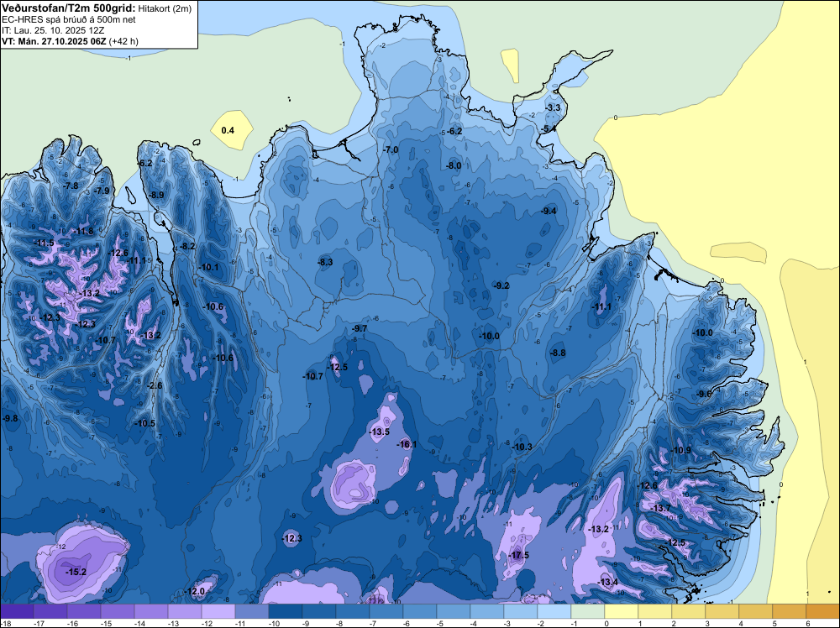
Task: Select the -10.3 temperature label
Action: pyautogui.click(x=522, y=447)
